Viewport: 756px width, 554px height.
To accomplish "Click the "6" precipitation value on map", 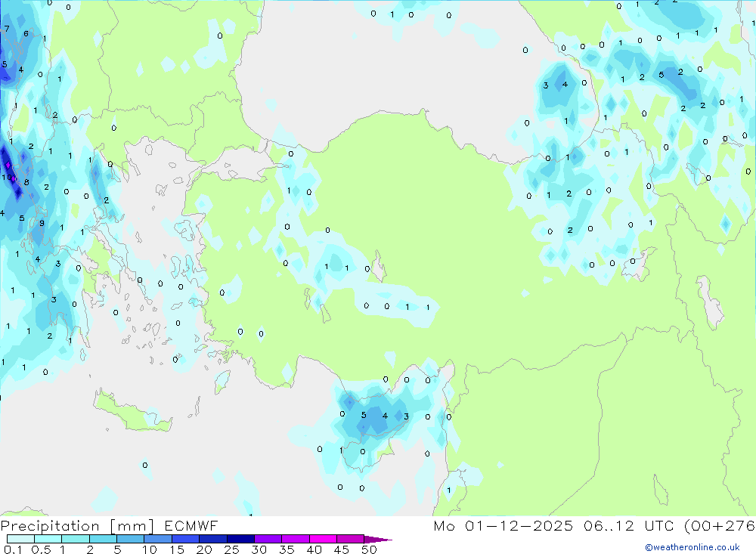I will (26, 33).
